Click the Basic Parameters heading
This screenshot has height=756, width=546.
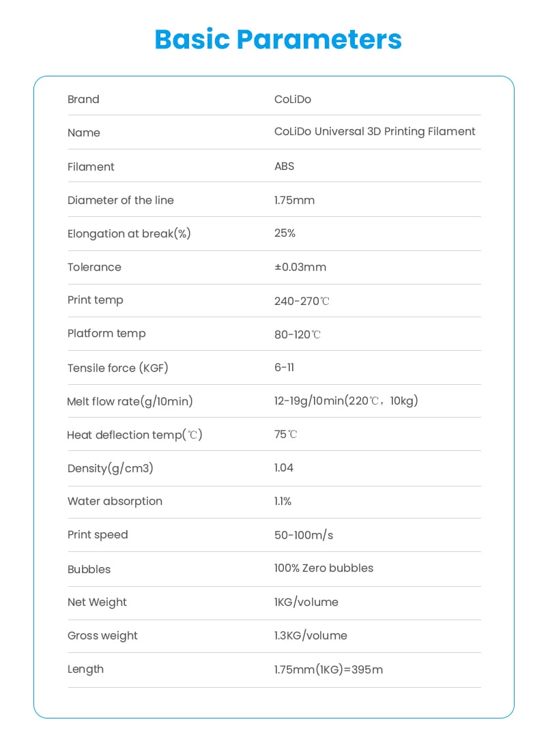(278, 39)
